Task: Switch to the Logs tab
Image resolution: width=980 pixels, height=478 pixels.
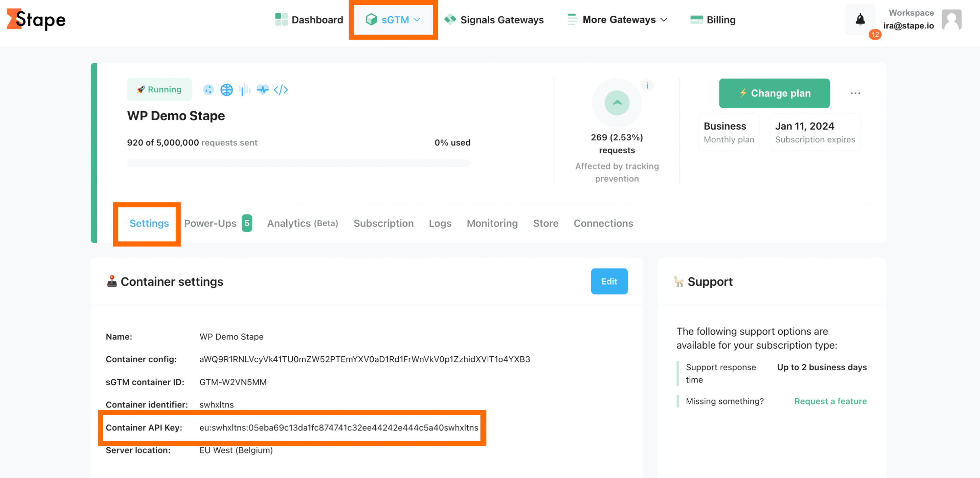Action: (440, 223)
